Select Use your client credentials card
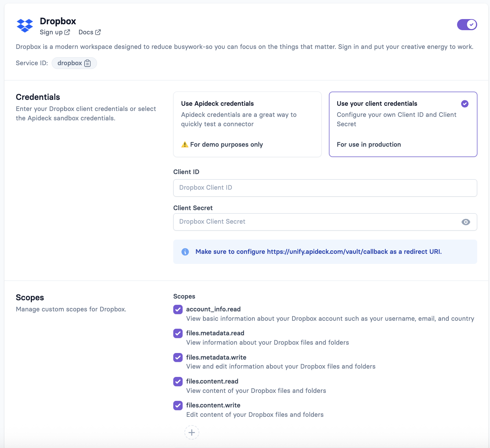This screenshot has width=490, height=448. 403,124
